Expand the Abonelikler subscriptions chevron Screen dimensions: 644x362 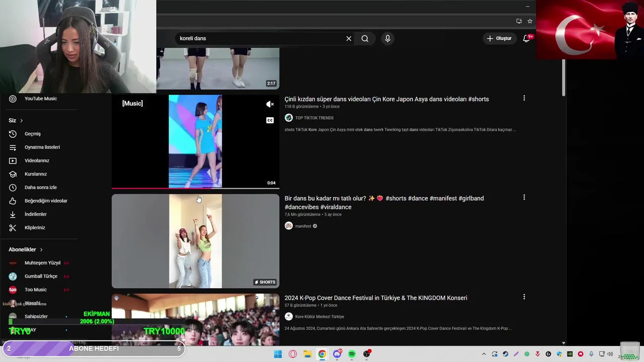(x=41, y=249)
